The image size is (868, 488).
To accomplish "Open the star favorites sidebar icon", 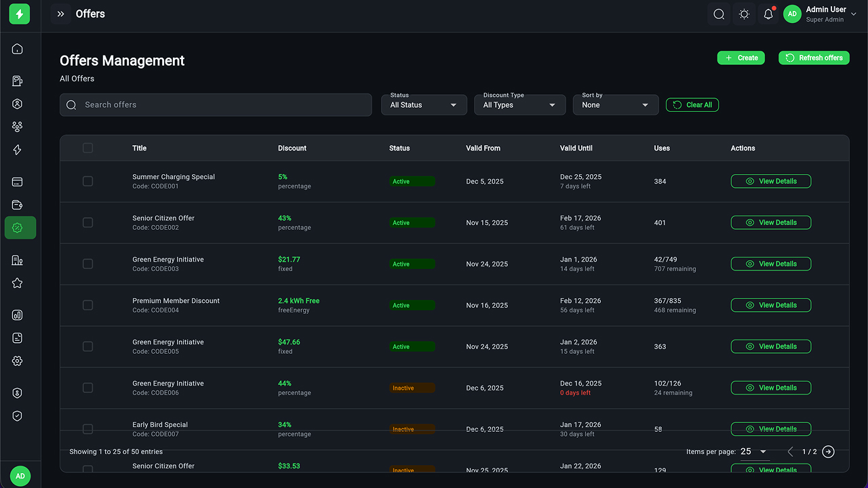I will click(x=18, y=283).
